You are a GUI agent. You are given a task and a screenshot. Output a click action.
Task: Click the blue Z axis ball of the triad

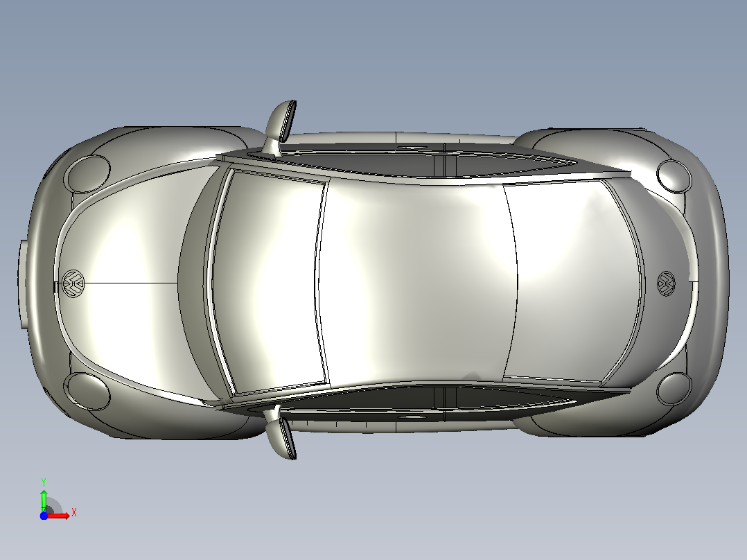[44, 516]
